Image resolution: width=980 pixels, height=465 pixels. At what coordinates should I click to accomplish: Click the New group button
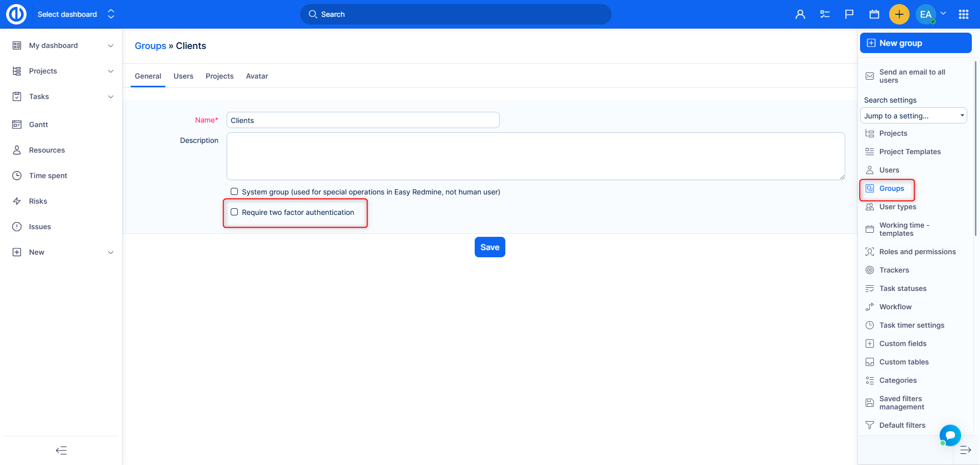click(915, 43)
